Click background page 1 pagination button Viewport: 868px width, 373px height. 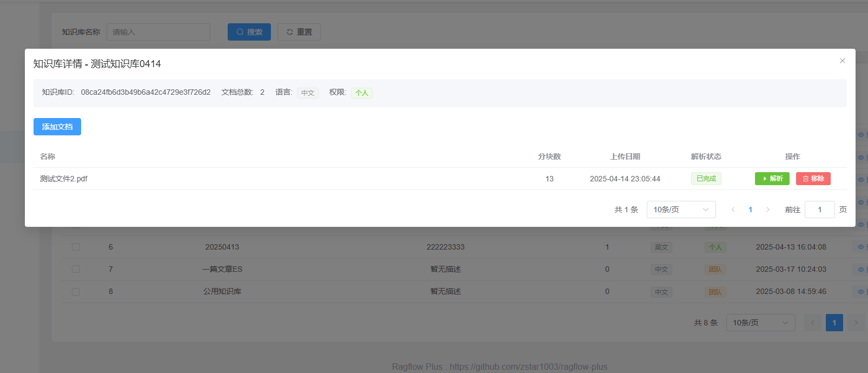coord(834,323)
